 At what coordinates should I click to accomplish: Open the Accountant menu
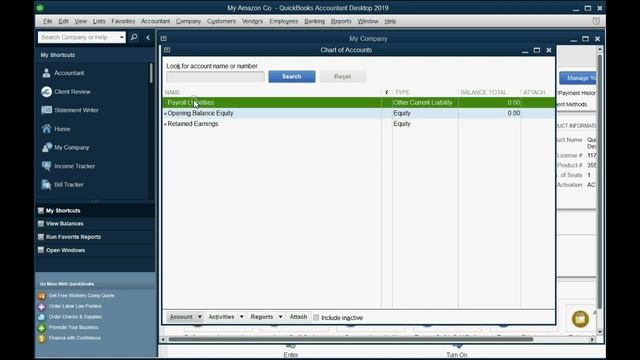pos(156,21)
